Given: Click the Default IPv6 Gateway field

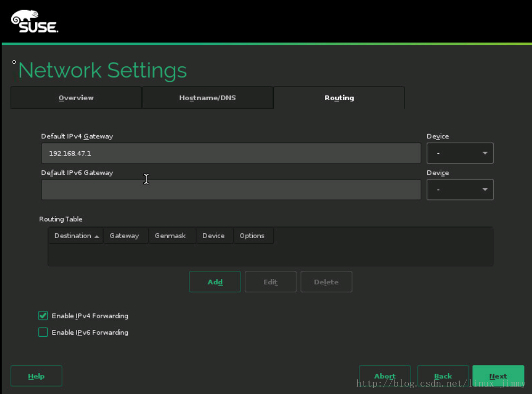Looking at the screenshot, I should click(231, 189).
